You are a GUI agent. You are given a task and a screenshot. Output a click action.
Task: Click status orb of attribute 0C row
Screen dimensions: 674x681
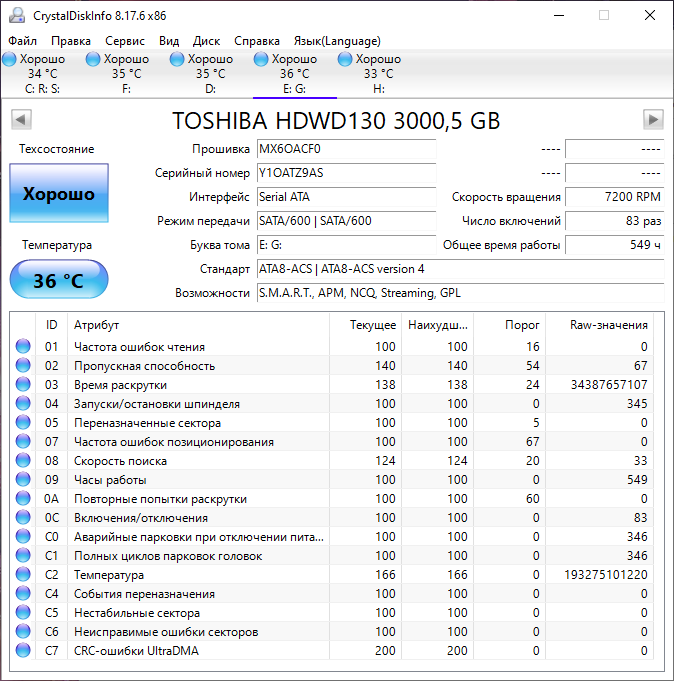pos(23,517)
